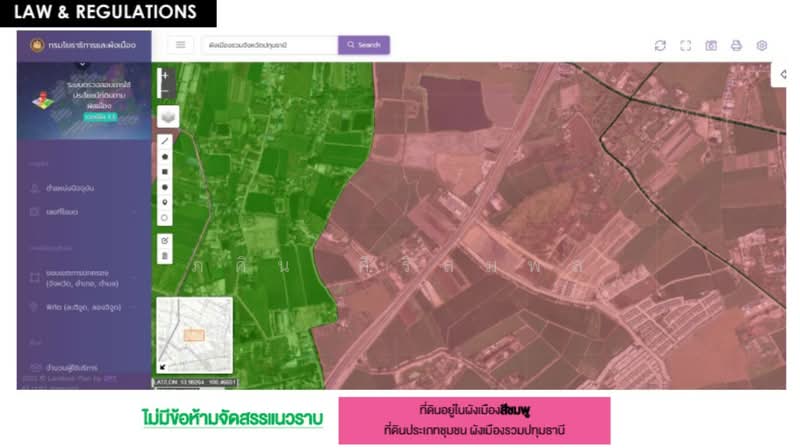Screen dimensions: 800x448
Task: Click the refresh icon in top toolbar
Action: [660, 45]
